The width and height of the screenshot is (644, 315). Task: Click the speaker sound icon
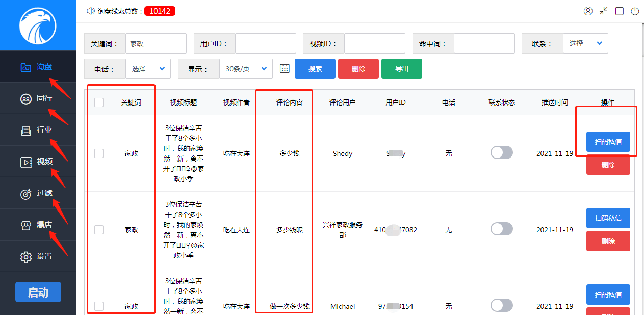91,11
